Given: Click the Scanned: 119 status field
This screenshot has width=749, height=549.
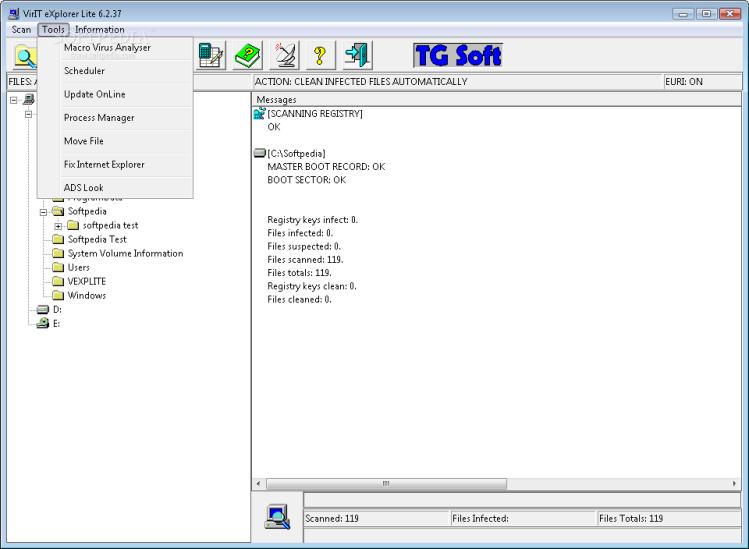Looking at the screenshot, I should click(376, 518).
